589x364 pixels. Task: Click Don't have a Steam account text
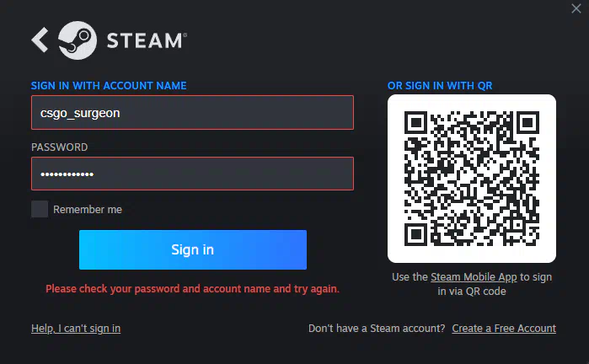pos(377,329)
